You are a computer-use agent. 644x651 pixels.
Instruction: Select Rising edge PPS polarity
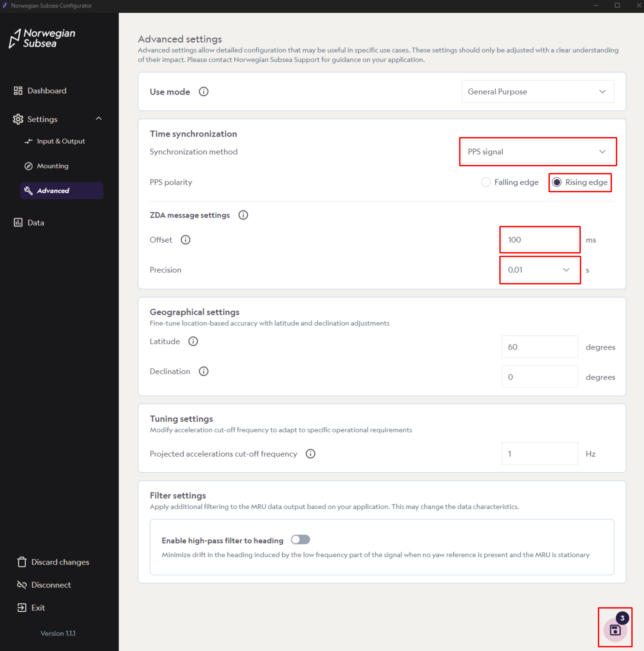pos(557,182)
